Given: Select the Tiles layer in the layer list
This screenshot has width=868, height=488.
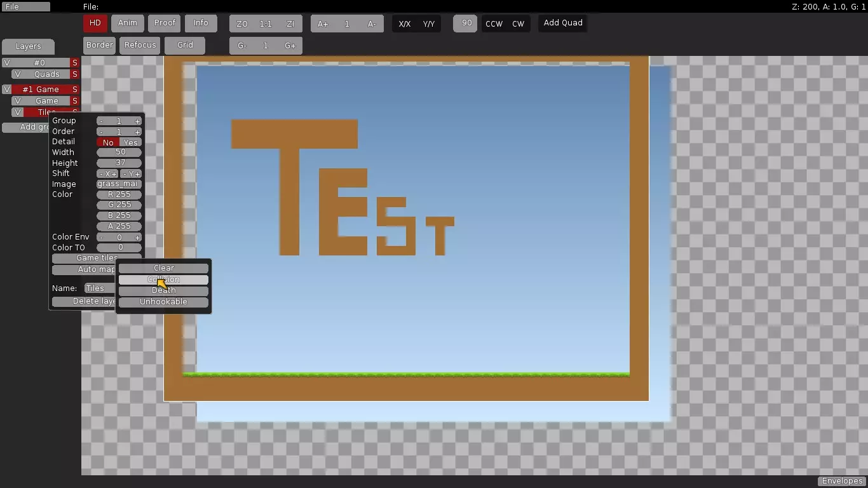Looking at the screenshot, I should point(46,112).
